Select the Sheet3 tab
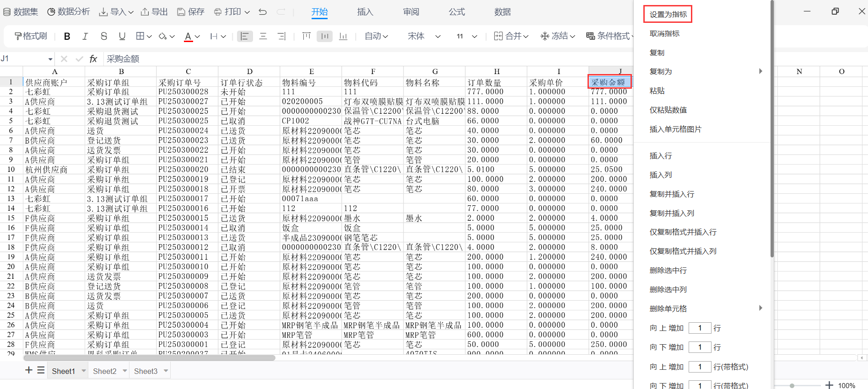 [146, 371]
